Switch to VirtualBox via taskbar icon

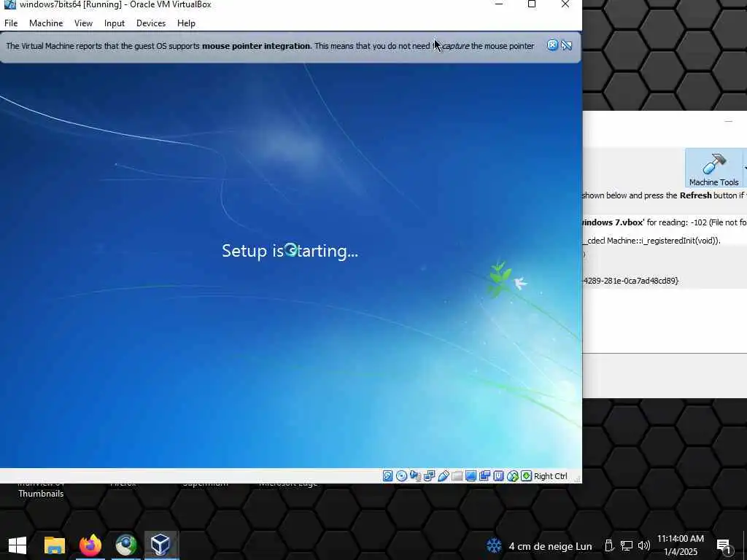161,545
